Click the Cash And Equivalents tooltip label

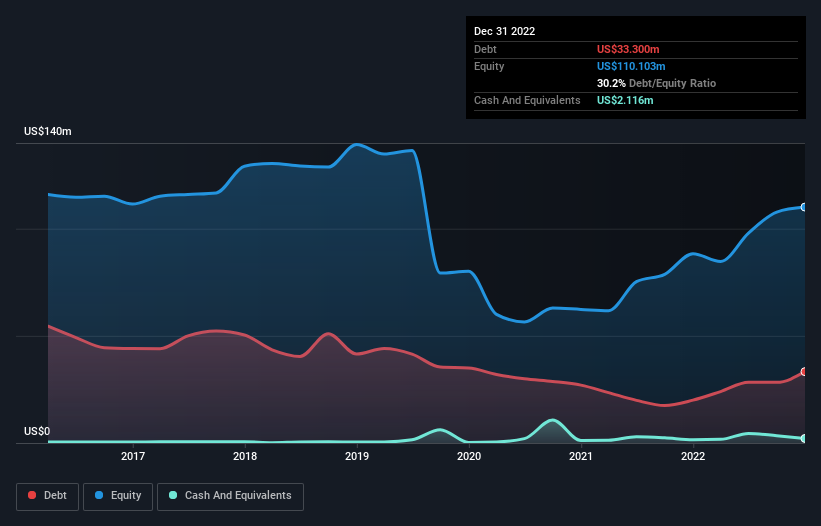tap(527, 100)
